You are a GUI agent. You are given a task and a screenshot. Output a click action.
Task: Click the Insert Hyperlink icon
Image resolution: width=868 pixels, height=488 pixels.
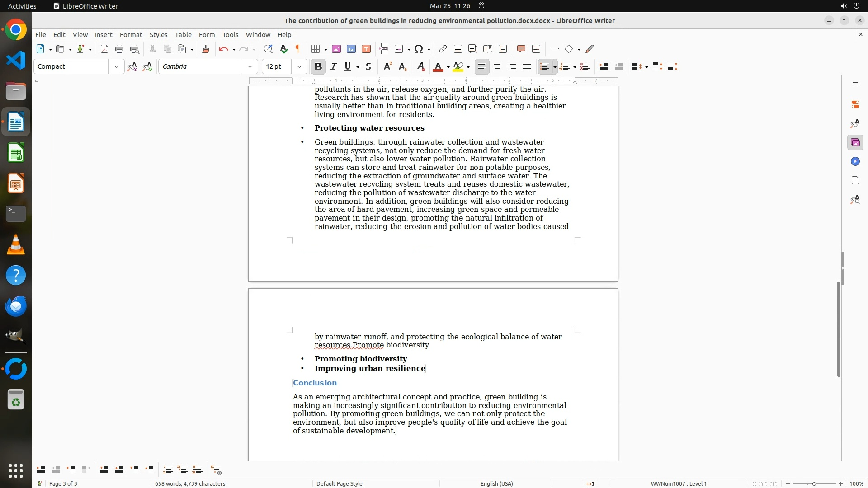click(443, 49)
